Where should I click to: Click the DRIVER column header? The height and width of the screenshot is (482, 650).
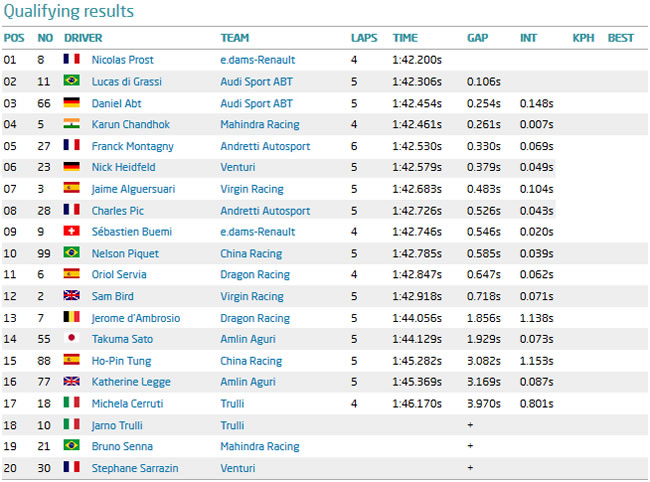point(83,38)
